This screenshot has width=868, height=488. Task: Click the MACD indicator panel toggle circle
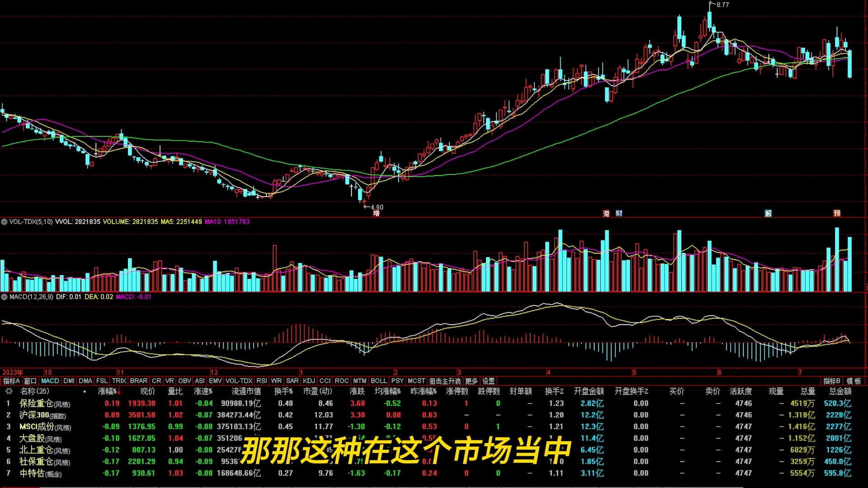coord(5,297)
